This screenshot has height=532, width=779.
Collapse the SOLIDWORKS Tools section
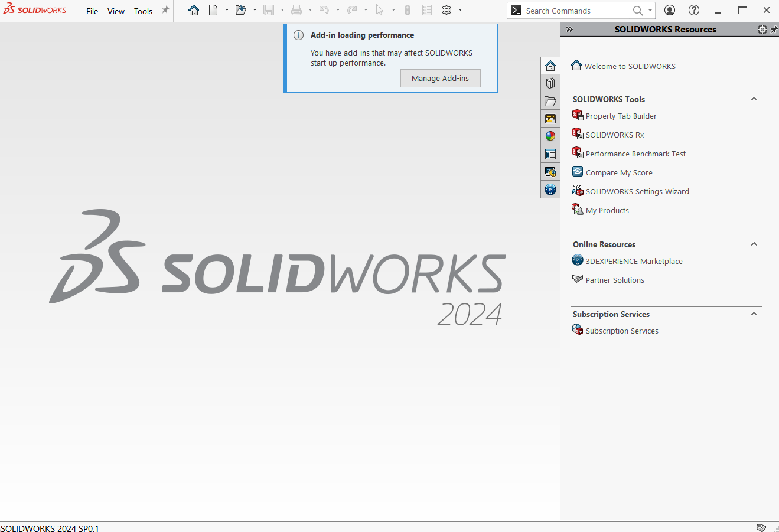[x=754, y=99]
